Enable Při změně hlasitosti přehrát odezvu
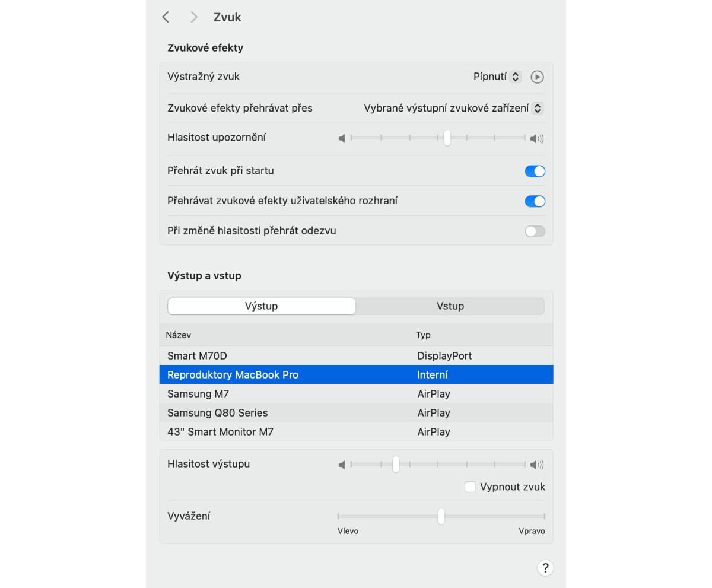The width and height of the screenshot is (712, 588). click(535, 231)
